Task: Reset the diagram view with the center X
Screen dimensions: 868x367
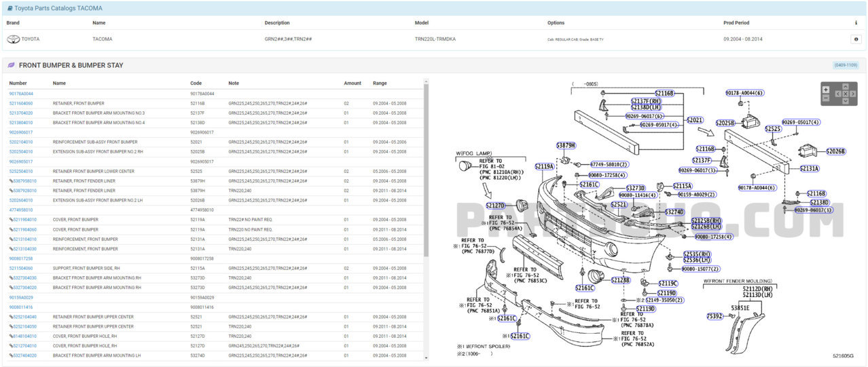Action: pos(846,94)
